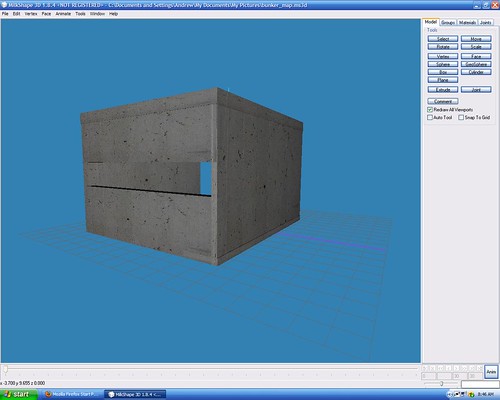
Task: Click the Comment button
Action: tap(443, 101)
